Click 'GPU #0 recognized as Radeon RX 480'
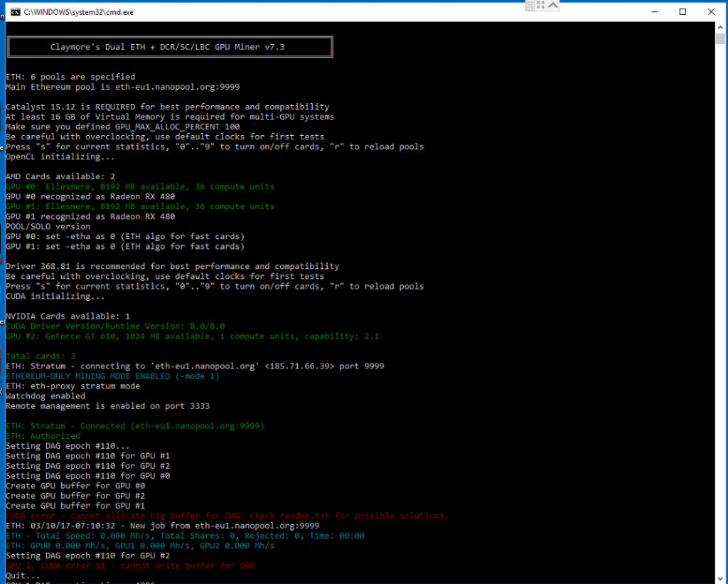Screen dimensions: 728x584 [90, 196]
